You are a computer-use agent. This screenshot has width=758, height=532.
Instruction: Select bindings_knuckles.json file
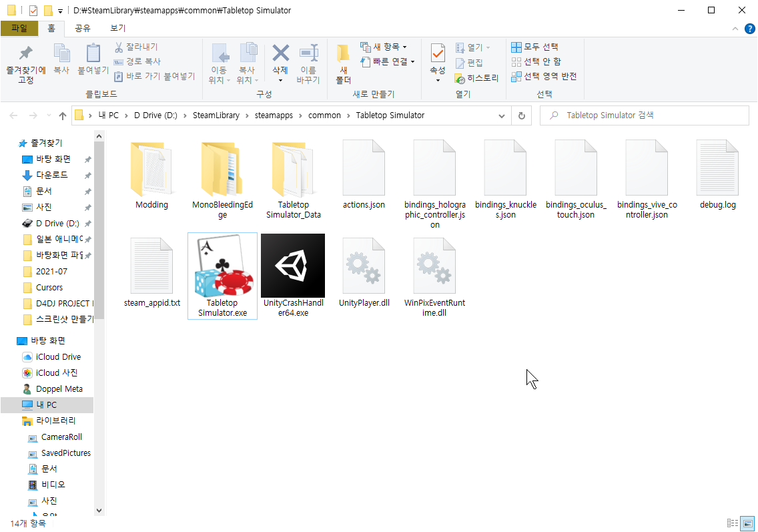[506, 180]
